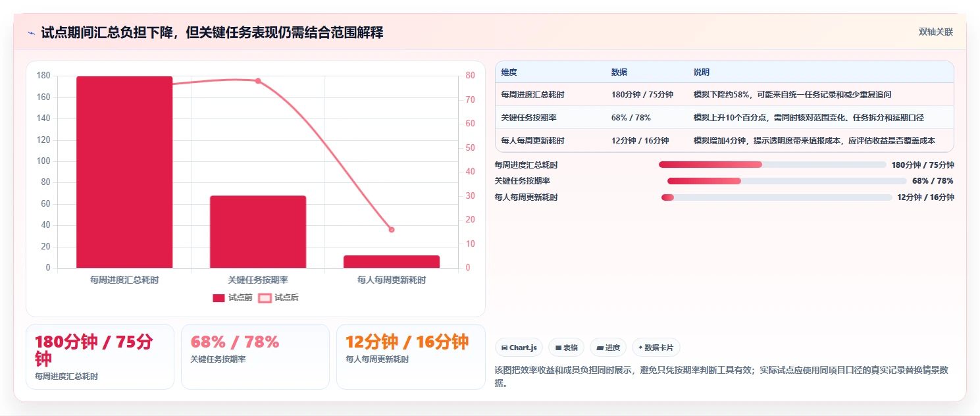
Task: Click the 关键任务按期率 progress bar
Action: click(x=787, y=181)
